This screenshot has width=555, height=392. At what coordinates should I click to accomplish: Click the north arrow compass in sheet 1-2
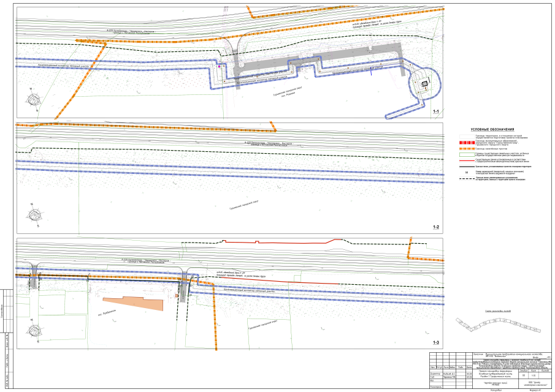(x=32, y=215)
